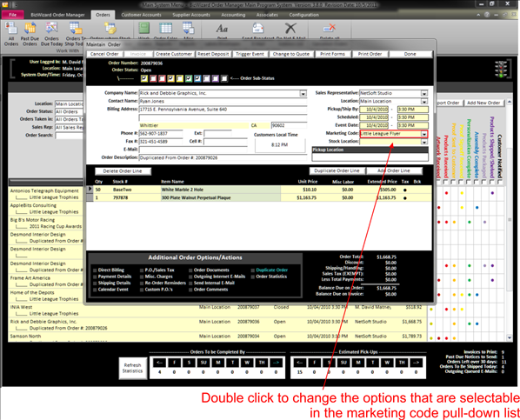Open the Sales Rep filter combo box
The height and width of the screenshot is (420, 520).
[69, 128]
